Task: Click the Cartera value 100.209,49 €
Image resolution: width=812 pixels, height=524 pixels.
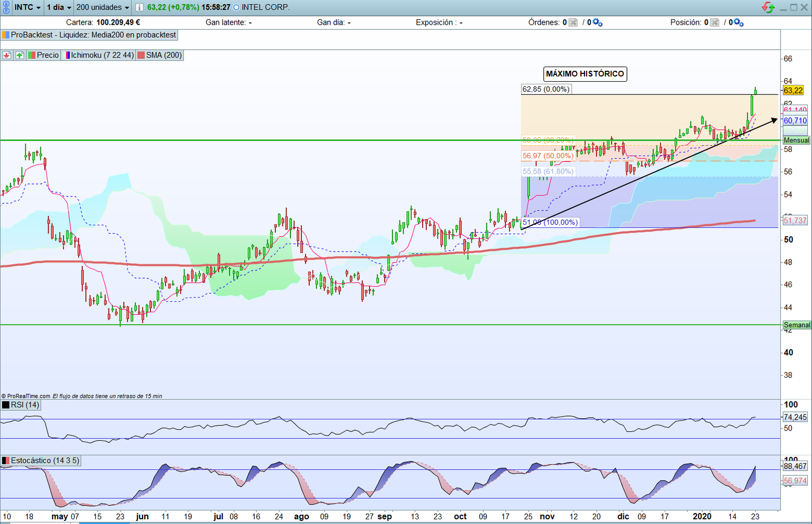Action: [x=118, y=23]
